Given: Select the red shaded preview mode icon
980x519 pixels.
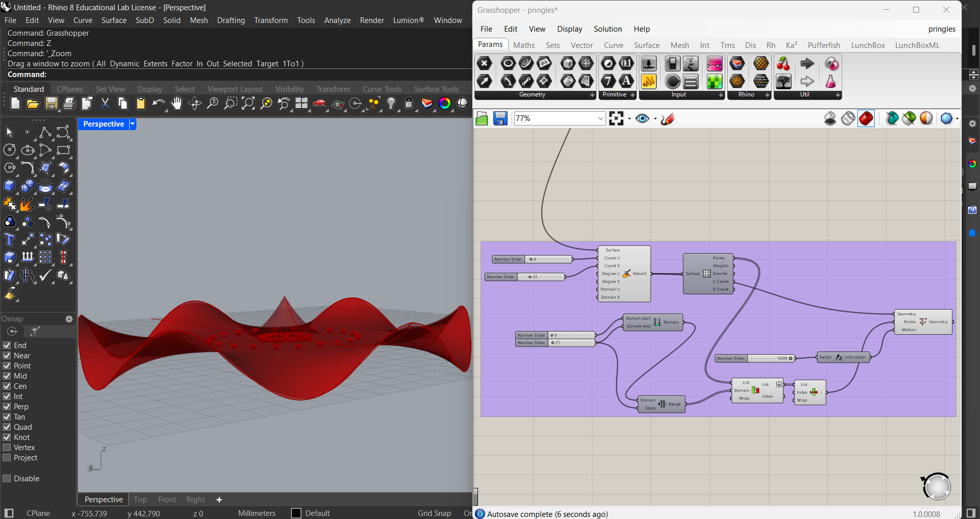Looking at the screenshot, I should coord(866,118).
